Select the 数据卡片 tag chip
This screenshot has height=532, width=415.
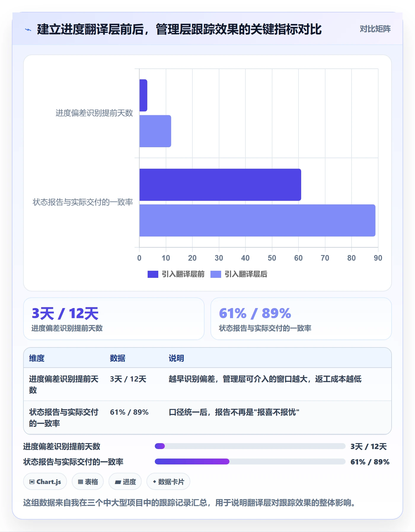point(168,482)
